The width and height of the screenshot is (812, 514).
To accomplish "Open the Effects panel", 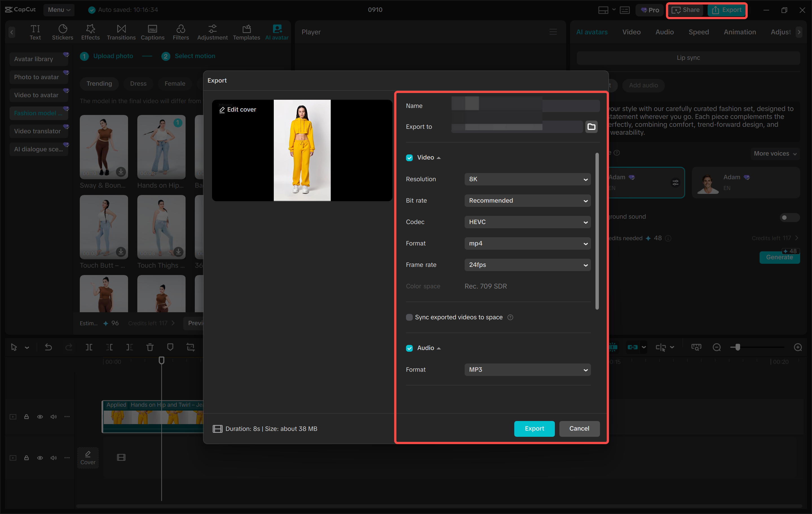I will tap(90, 32).
